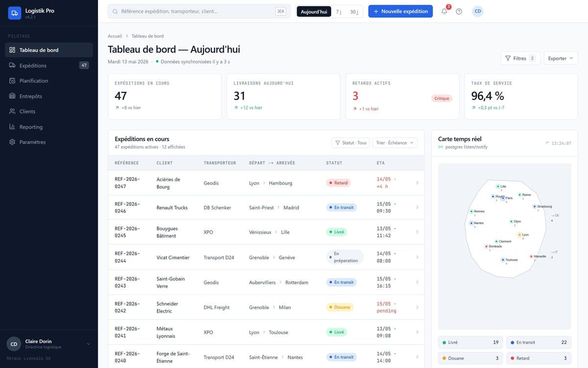This screenshot has width=588, height=368.
Task: Open row REF-2026-0246 chevron arrow
Action: coord(417,208)
